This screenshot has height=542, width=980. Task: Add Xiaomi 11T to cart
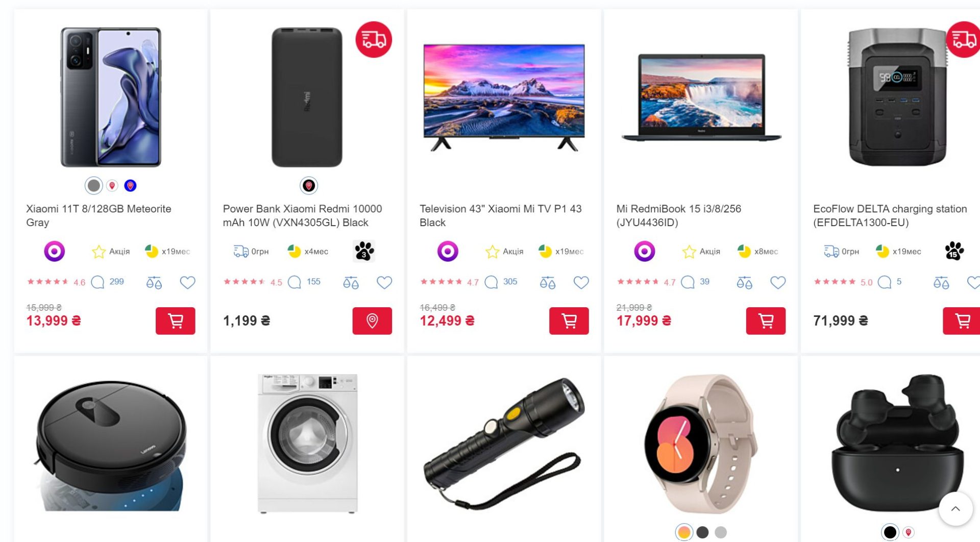pos(175,321)
